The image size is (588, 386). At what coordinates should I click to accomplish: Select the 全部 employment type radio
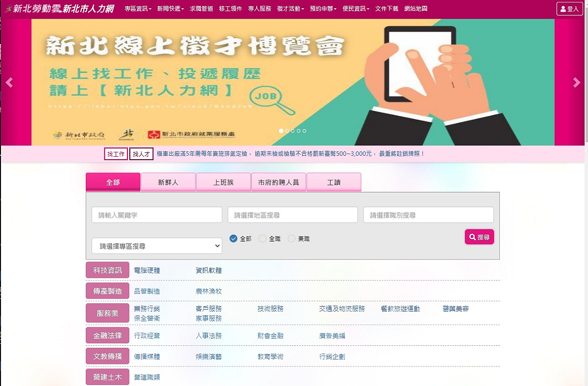click(233, 239)
